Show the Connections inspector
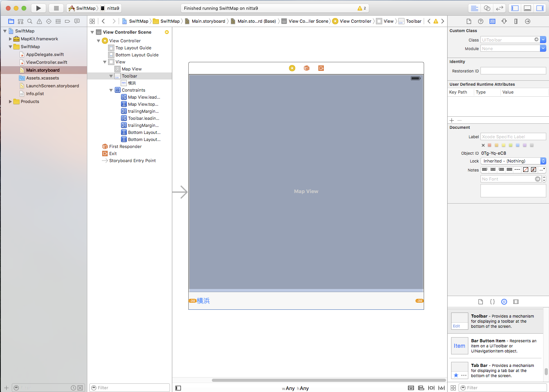549x392 pixels. tap(527, 21)
